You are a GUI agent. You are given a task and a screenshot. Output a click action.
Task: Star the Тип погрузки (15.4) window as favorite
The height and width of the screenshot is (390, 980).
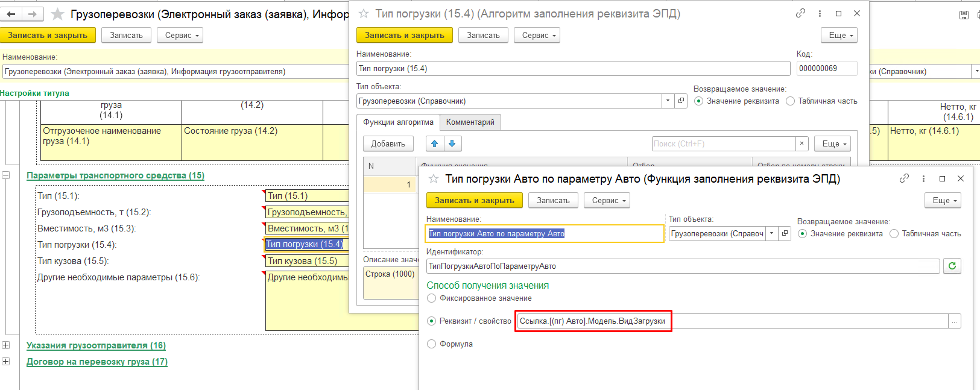pos(364,13)
